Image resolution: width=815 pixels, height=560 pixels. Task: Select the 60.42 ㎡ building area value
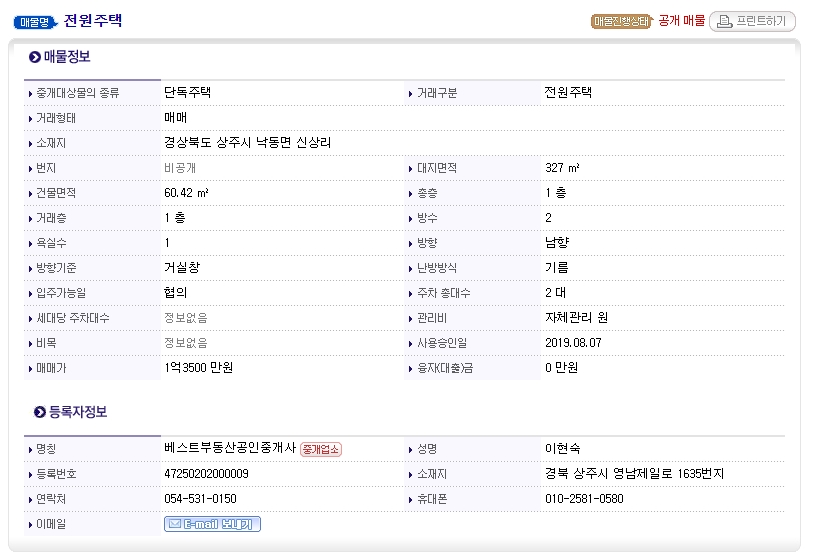click(x=186, y=193)
